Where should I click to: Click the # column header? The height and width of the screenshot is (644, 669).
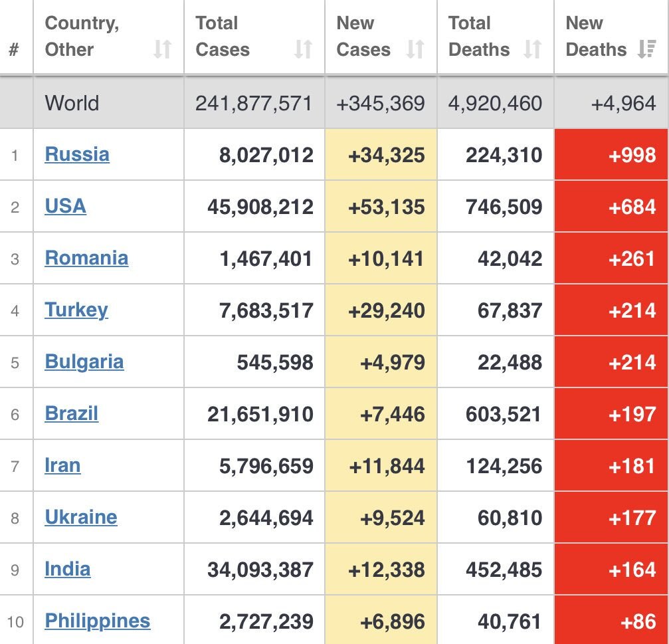tap(14, 49)
